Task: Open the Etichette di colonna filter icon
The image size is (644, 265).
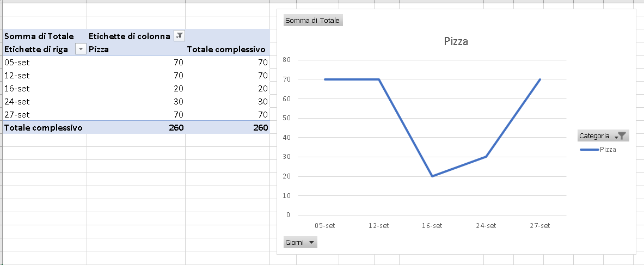Action: point(180,36)
